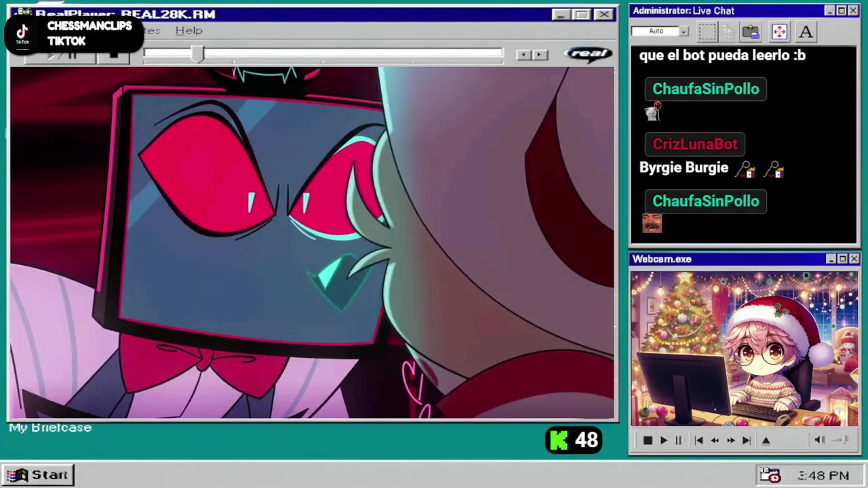Click the 'Byrgie Burgie' chat message
The height and width of the screenshot is (488, 868).
[684, 168]
